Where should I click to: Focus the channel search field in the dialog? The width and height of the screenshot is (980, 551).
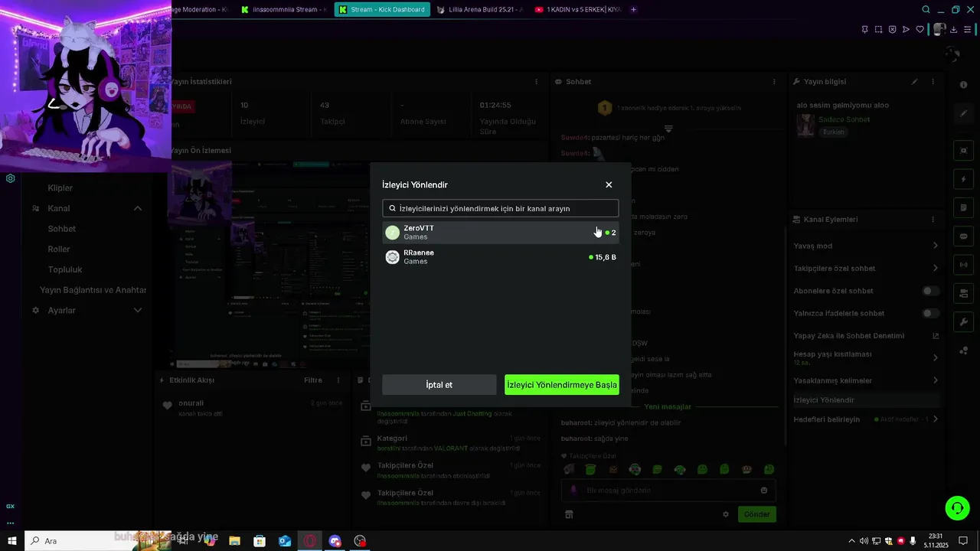pos(500,208)
